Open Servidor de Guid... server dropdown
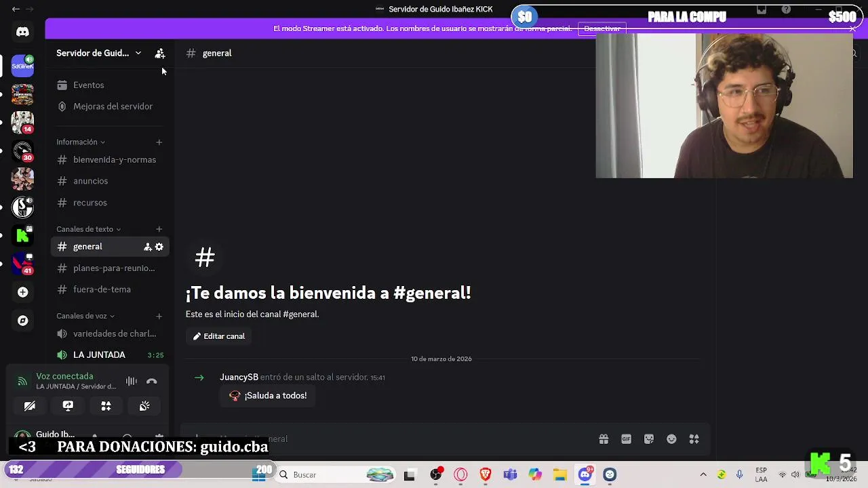868x488 pixels. tap(99, 53)
